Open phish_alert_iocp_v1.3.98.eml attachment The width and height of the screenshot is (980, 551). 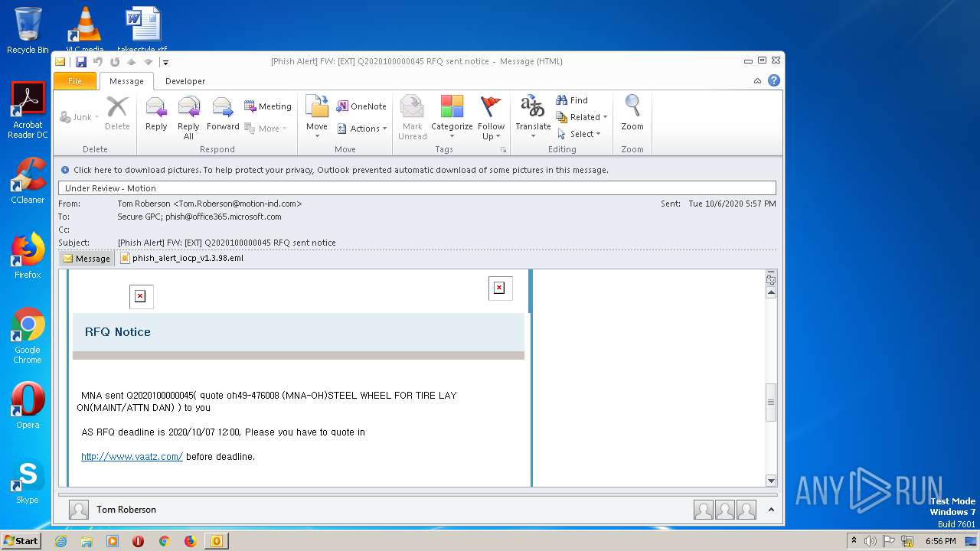[182, 259]
